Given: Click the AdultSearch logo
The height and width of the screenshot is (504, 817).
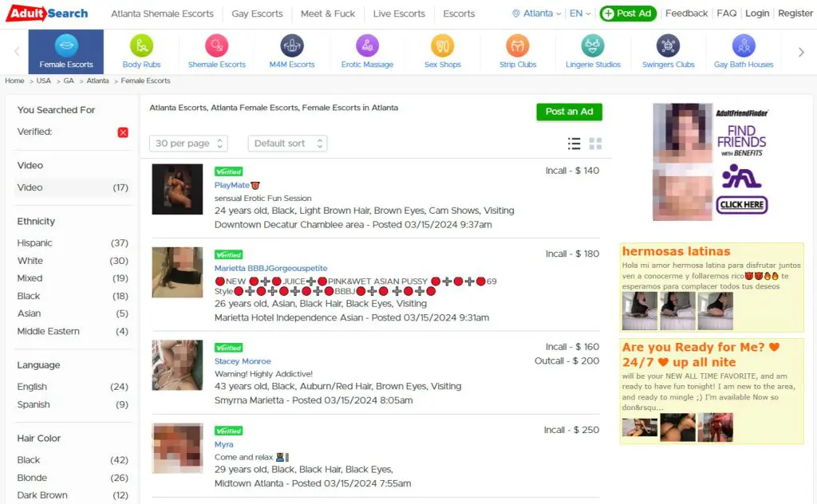Looking at the screenshot, I should (47, 13).
